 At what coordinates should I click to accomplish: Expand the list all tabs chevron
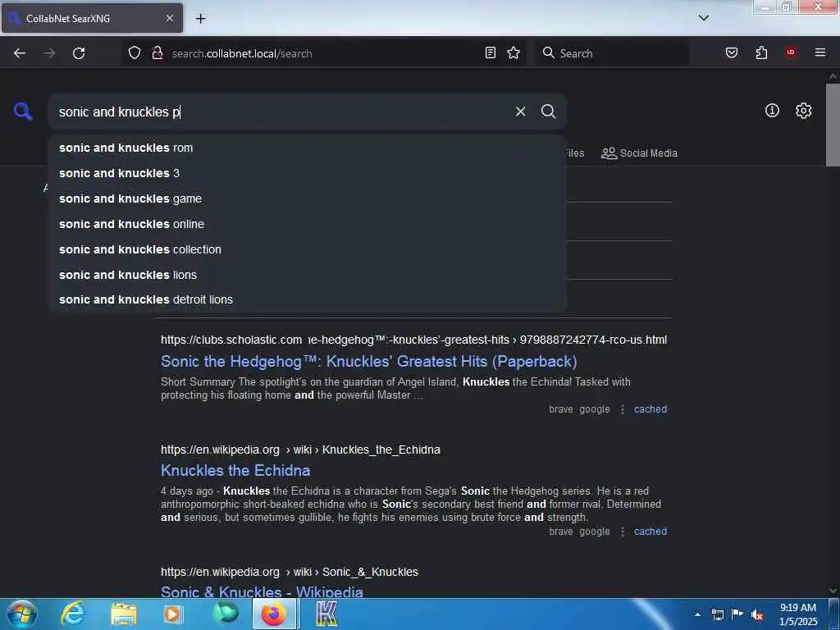(x=704, y=18)
